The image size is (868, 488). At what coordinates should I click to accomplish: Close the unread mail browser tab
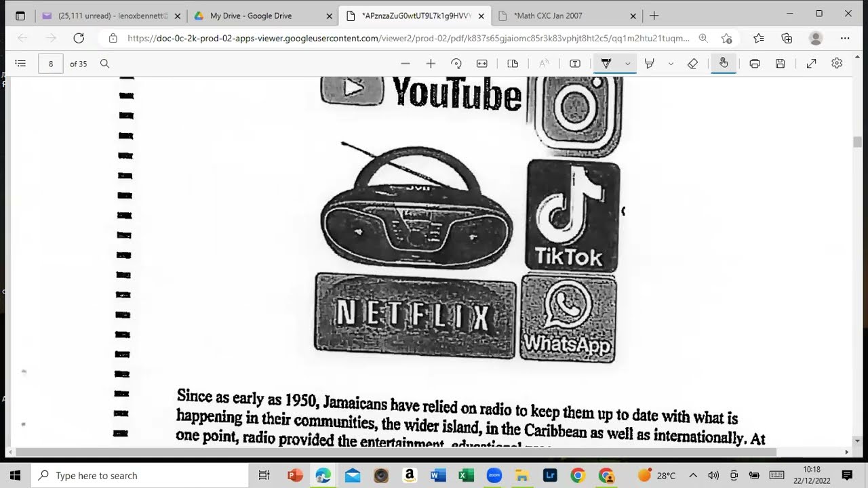tap(178, 16)
